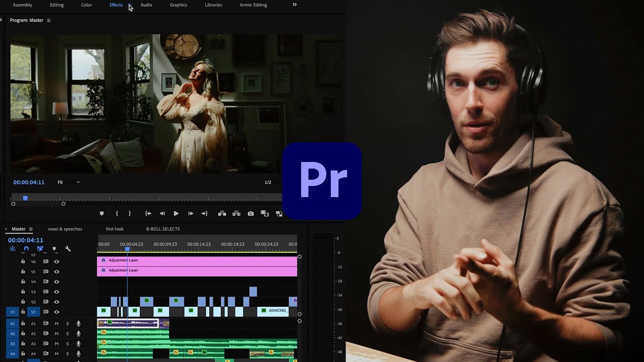Click the 00:00:14:23 ruler mark
Viewport: 644px width, 362px height.
pos(199,244)
